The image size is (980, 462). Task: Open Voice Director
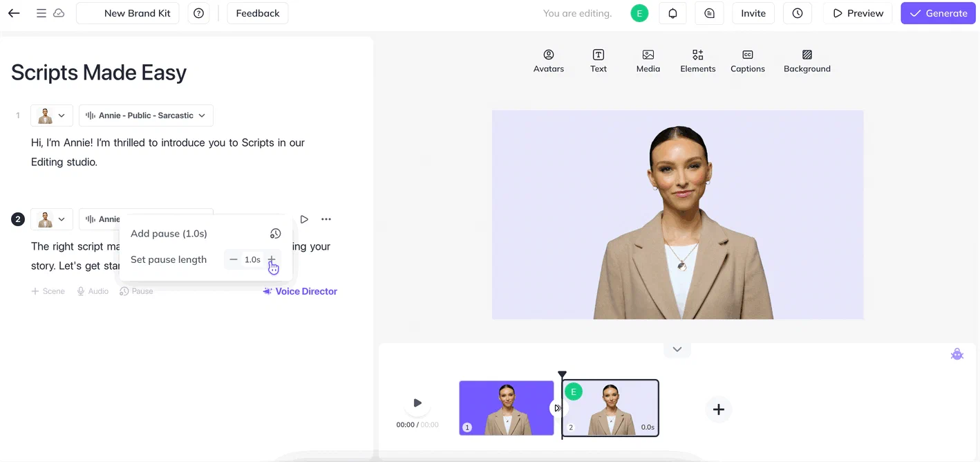pos(300,291)
